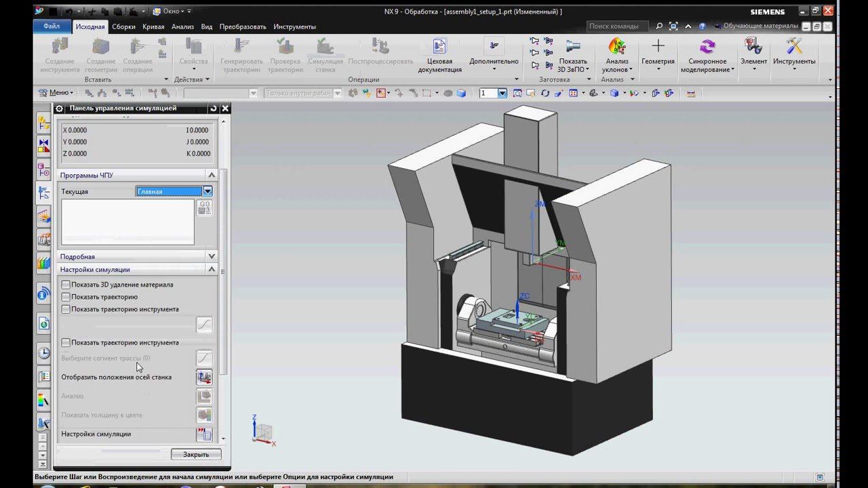Click the Анализ уклонов icon

(617, 47)
